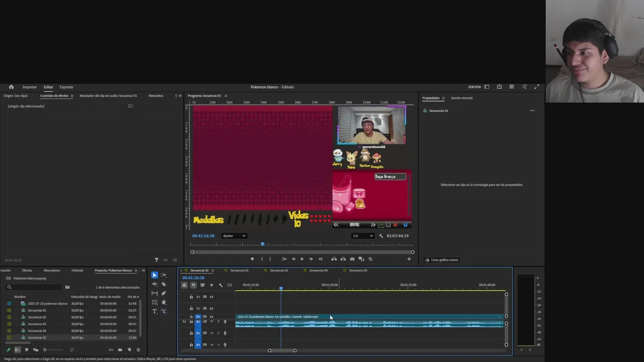Image resolution: width=644 pixels, height=362 pixels.
Task: Activate the Slip tool
Action: [154, 293]
